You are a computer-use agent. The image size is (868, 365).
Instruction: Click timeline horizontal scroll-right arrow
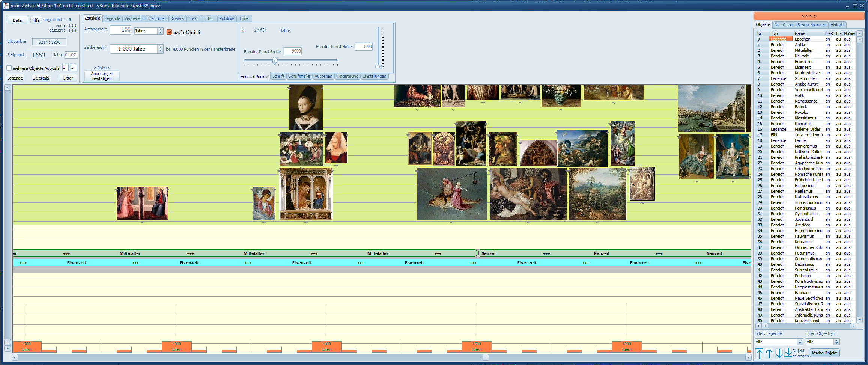748,357
